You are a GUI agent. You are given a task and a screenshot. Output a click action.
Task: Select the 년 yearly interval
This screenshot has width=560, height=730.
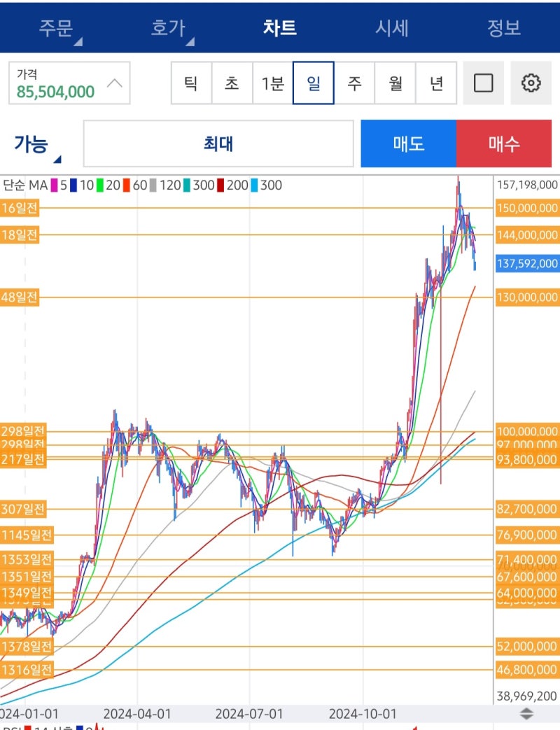436,83
